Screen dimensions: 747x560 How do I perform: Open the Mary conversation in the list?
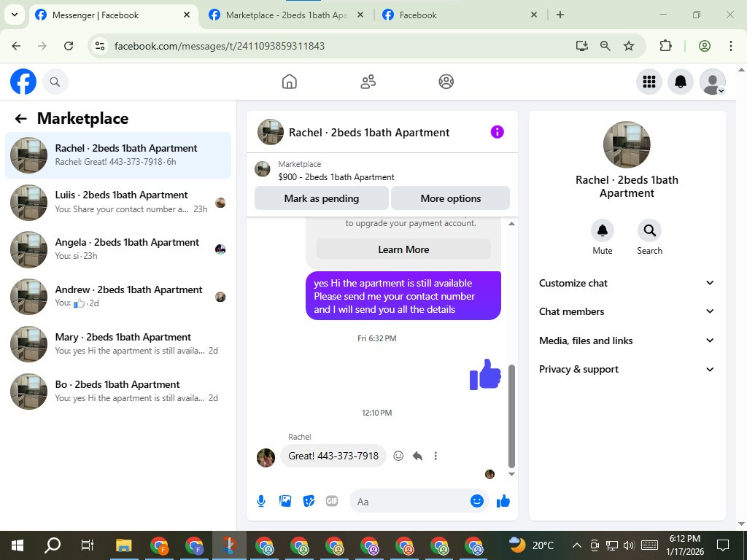pyautogui.click(x=118, y=344)
